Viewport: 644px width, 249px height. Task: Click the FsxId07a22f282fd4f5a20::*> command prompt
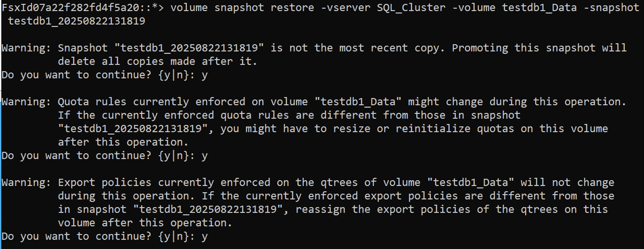point(83,8)
